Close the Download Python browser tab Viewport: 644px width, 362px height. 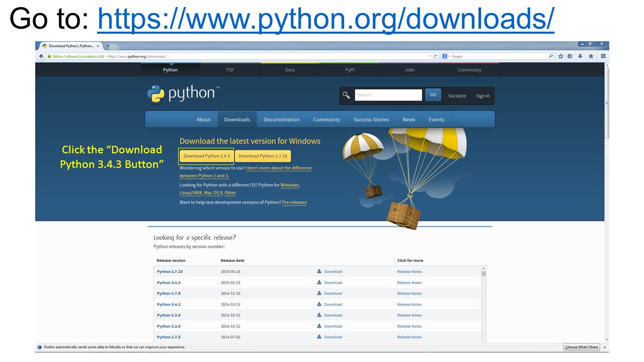[x=98, y=46]
